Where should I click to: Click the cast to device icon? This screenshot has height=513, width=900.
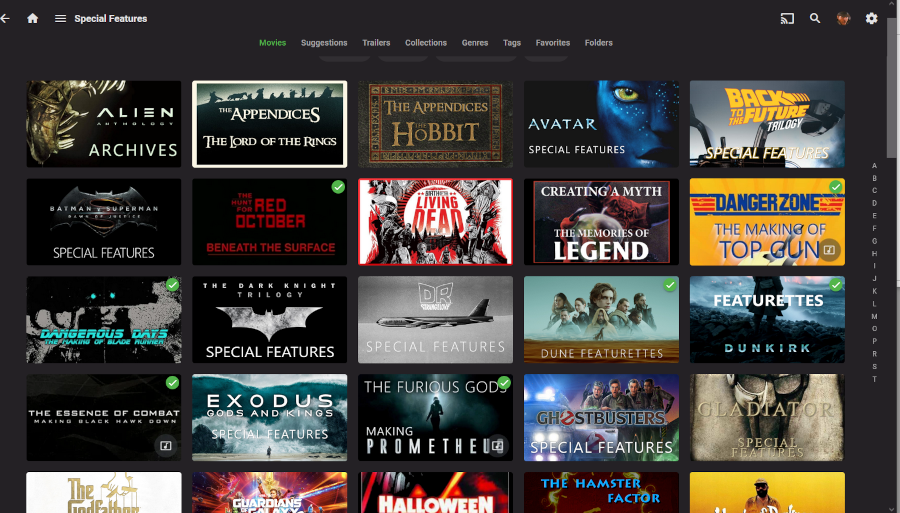pos(787,18)
